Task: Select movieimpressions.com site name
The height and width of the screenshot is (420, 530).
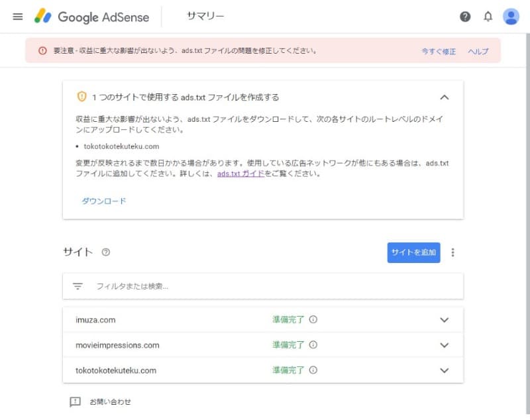Action: 117,345
